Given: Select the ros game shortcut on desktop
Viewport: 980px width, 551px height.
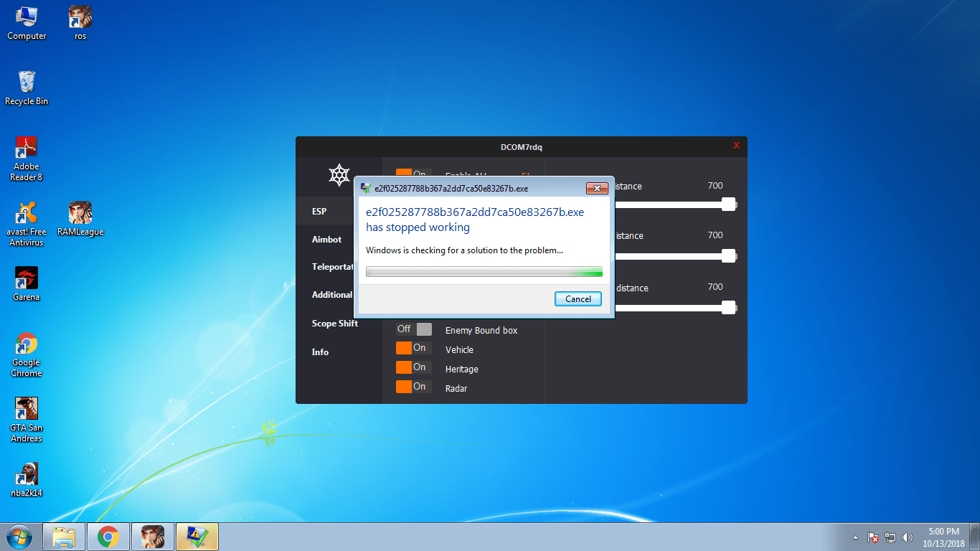Looking at the screenshot, I should 80,23.
